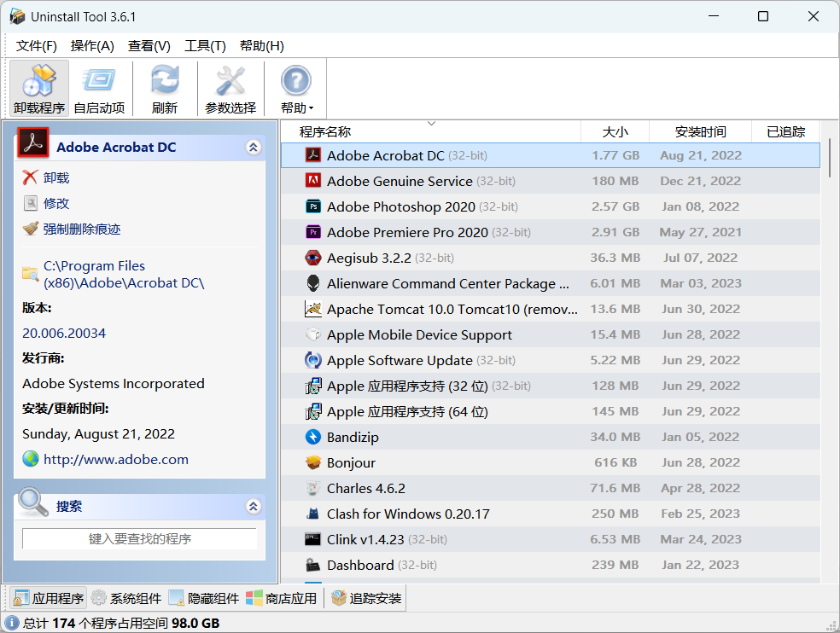Click the 2.91 GB size value

point(615,232)
